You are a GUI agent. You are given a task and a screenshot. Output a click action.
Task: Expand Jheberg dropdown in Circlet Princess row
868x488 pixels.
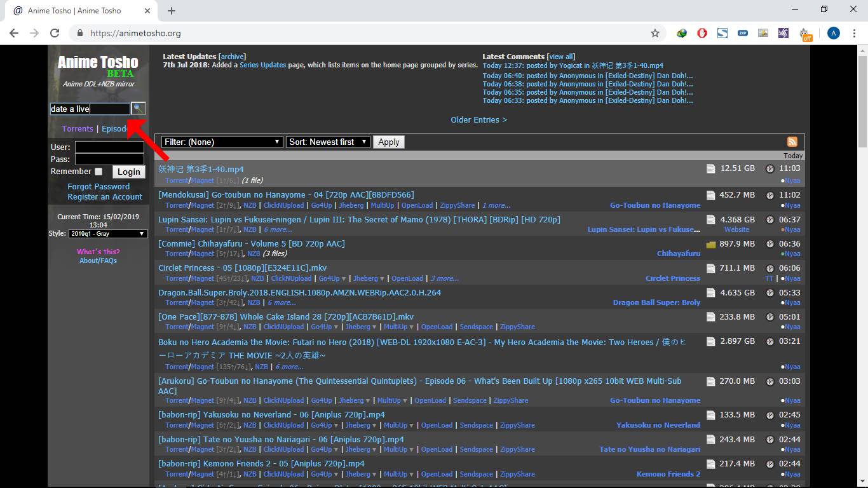pyautogui.click(x=383, y=279)
